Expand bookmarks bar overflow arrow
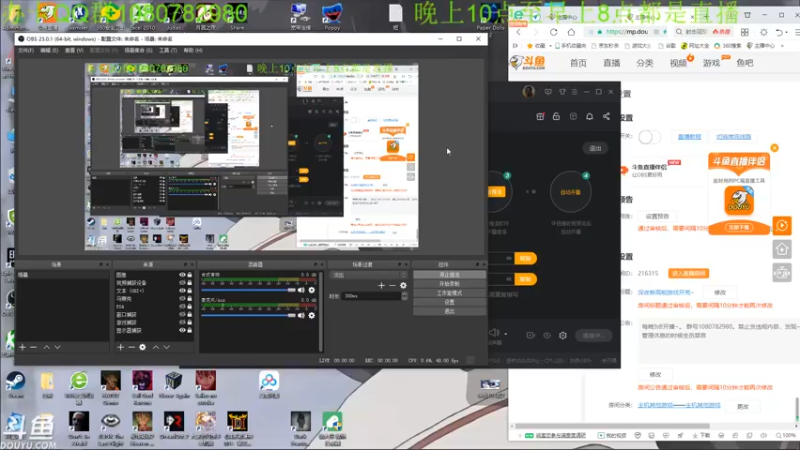Viewport: 800px width, 450px height. tap(782, 46)
